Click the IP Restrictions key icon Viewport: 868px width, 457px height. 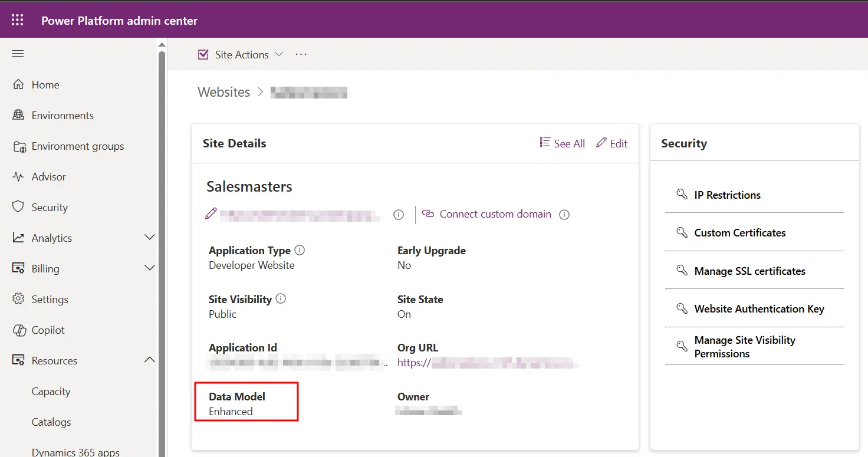click(x=682, y=194)
